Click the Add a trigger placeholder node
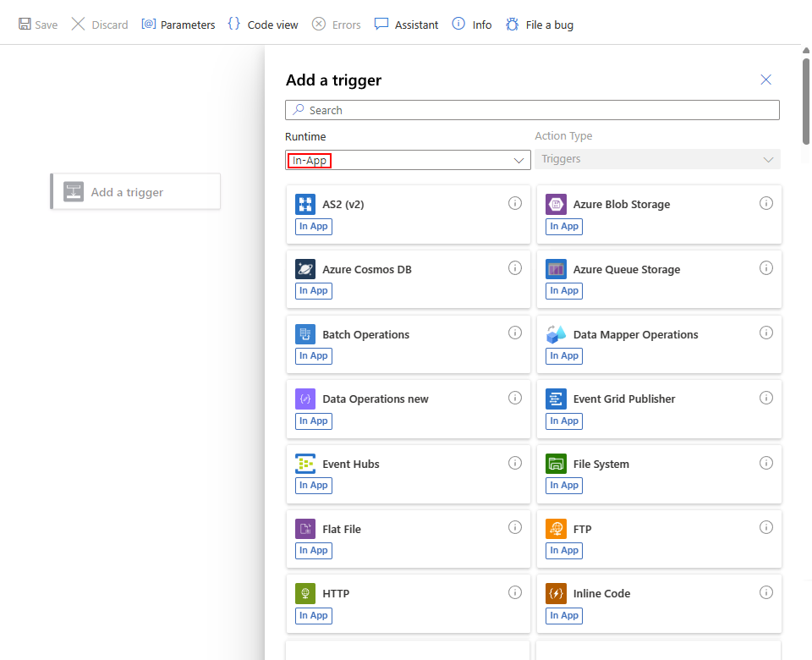Viewport: 812px width, 660px height. (x=136, y=192)
